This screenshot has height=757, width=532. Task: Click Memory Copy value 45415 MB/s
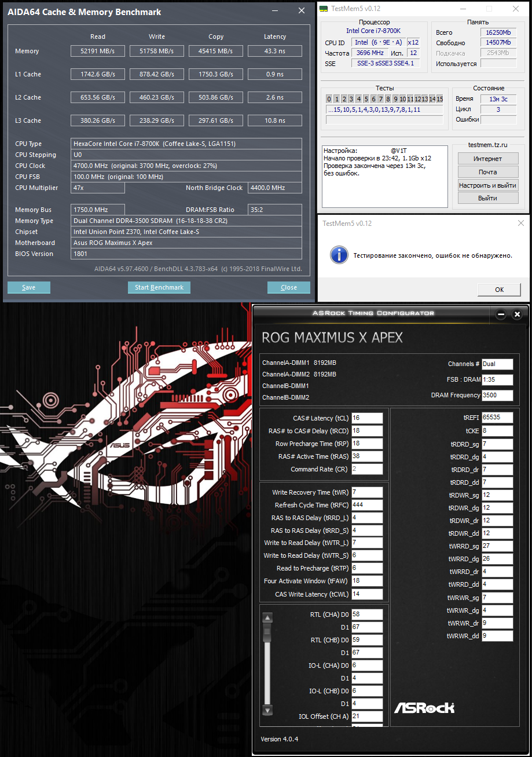(x=216, y=51)
